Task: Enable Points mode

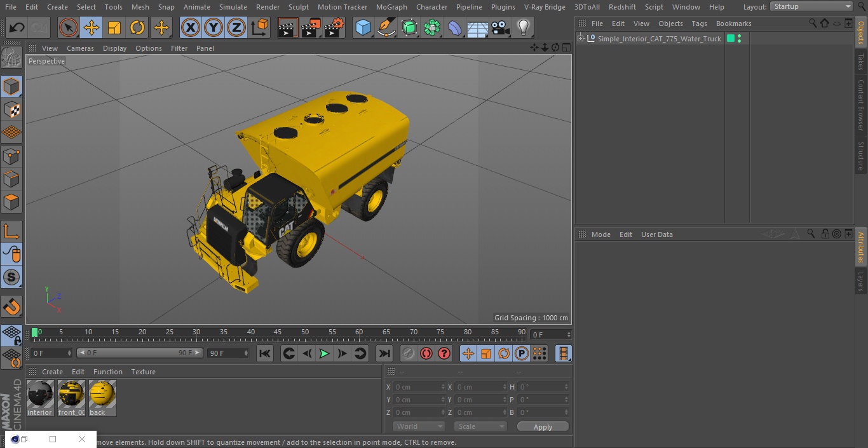Action: [11, 156]
